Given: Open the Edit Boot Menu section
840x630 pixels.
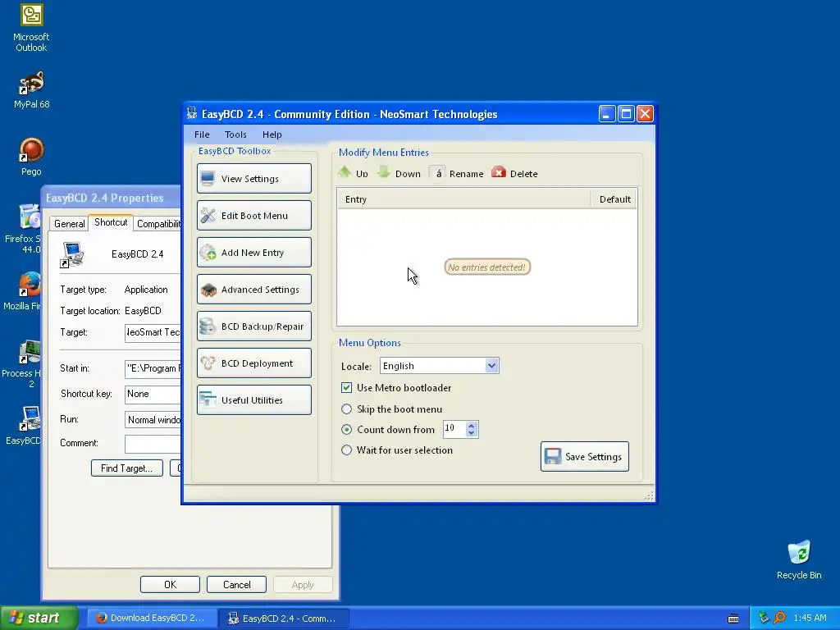Looking at the screenshot, I should 254,216.
